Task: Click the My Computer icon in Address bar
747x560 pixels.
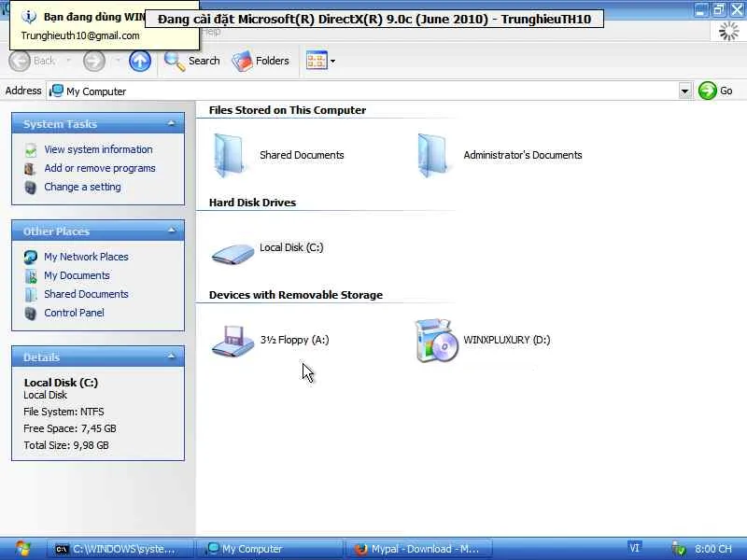Action: (x=56, y=91)
